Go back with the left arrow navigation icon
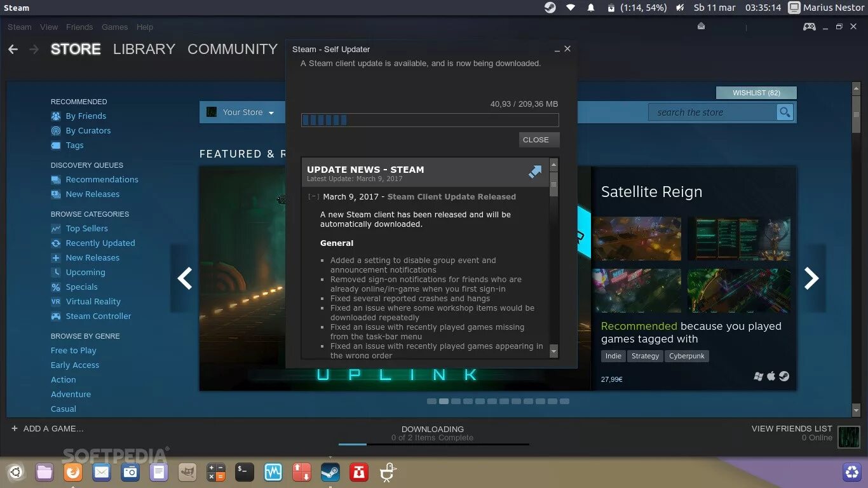 click(13, 50)
